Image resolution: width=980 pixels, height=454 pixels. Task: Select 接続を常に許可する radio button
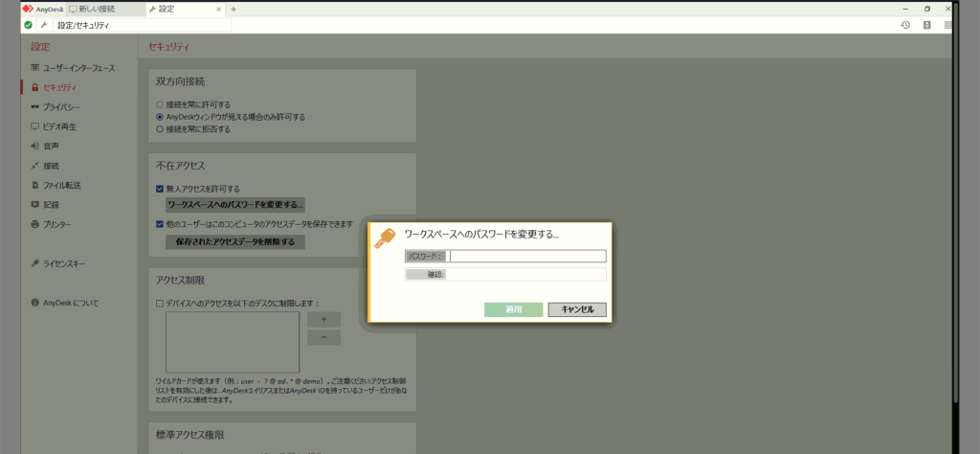(x=160, y=104)
